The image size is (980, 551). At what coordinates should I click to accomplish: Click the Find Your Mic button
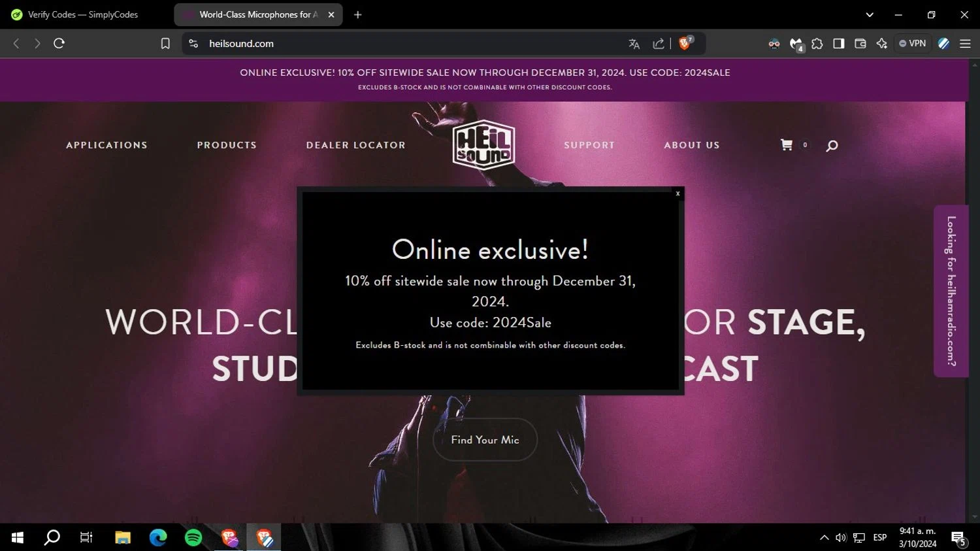485,440
